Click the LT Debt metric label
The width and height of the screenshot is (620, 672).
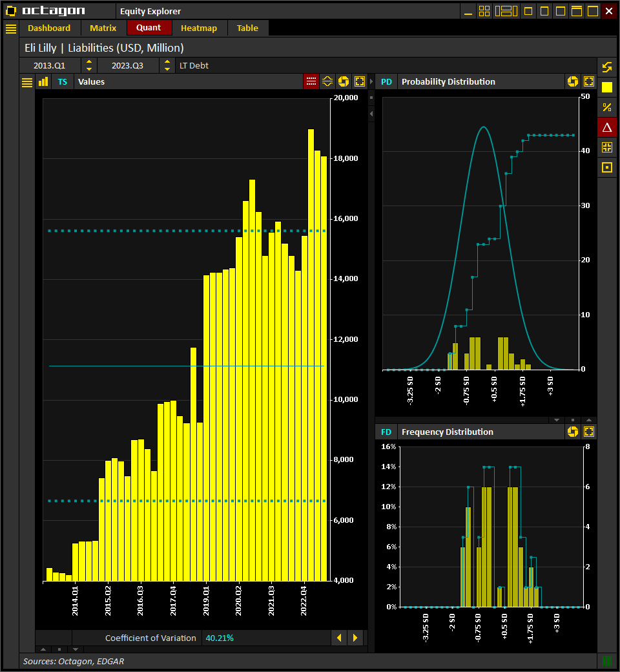[194, 65]
